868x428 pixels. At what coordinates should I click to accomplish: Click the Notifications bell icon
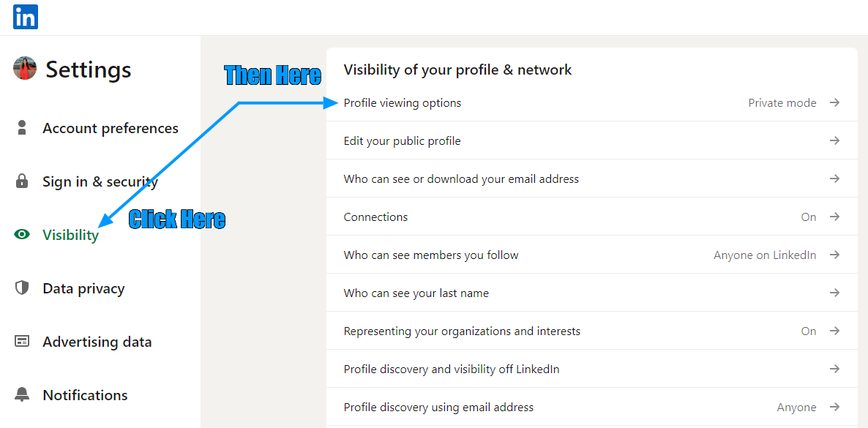[22, 394]
